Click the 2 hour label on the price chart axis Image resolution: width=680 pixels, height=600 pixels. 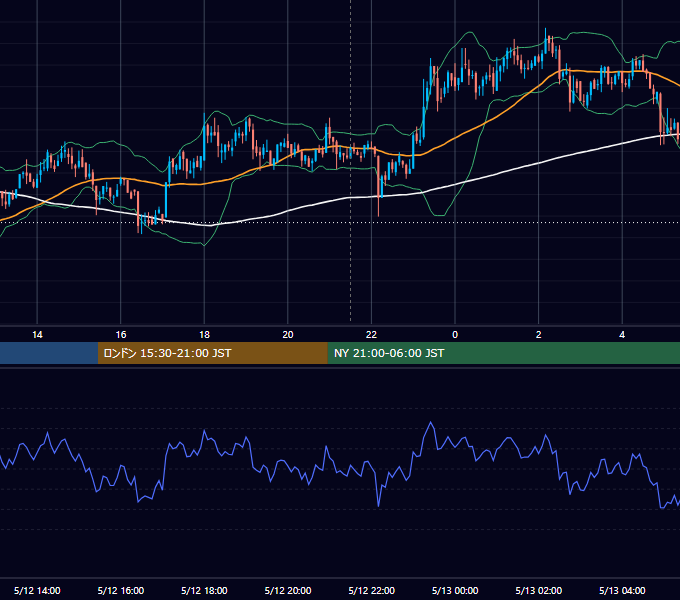coord(539,335)
